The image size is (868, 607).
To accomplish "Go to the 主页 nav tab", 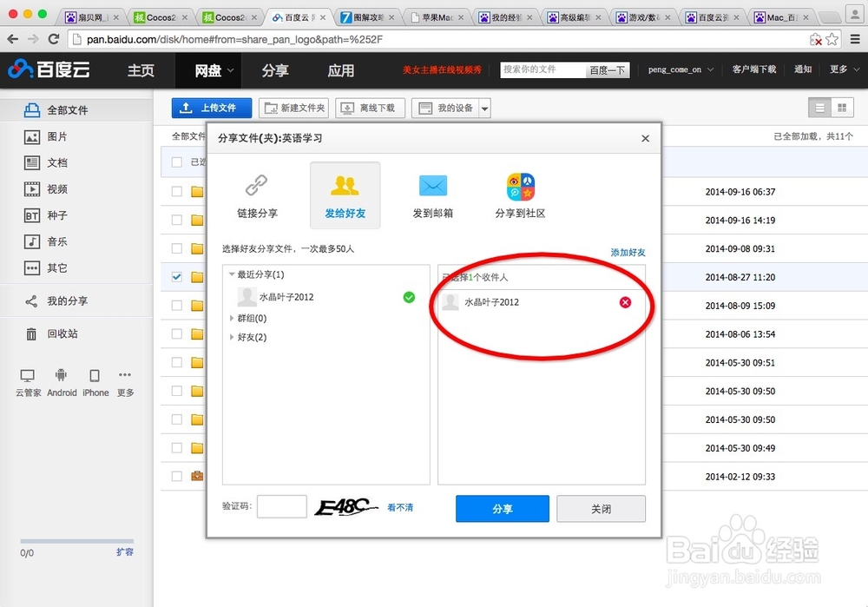I will coord(141,70).
